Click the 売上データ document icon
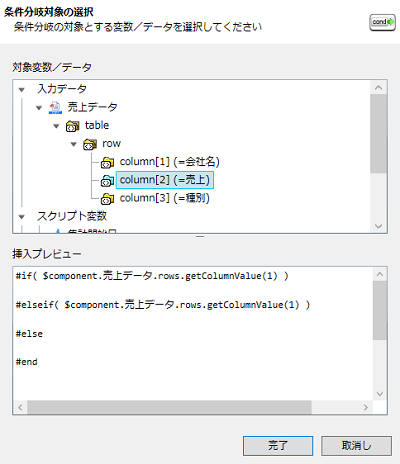Viewport: 400px width, 464px height. [x=55, y=108]
